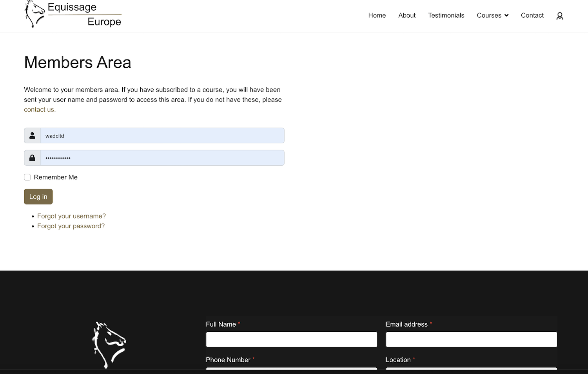
Task: Go to the Home page
Action: click(x=377, y=15)
